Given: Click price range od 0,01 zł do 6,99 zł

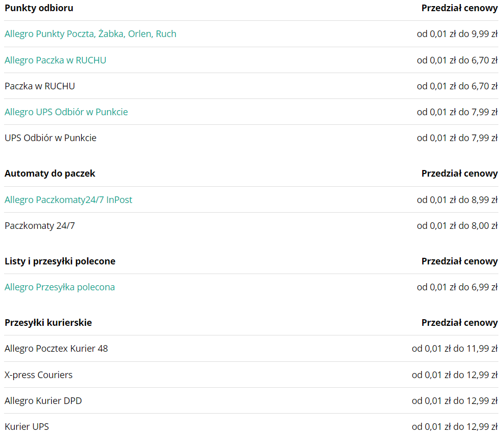Looking at the screenshot, I should 457,287.
